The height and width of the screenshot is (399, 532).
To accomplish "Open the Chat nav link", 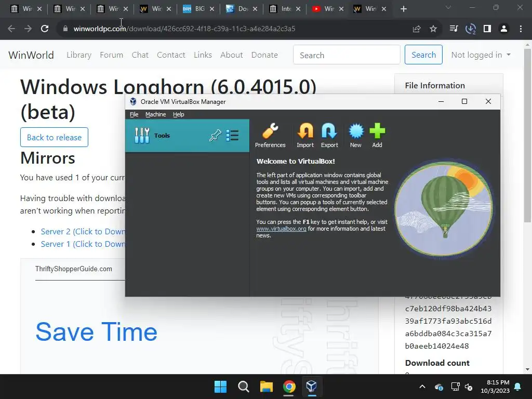I will tap(140, 55).
